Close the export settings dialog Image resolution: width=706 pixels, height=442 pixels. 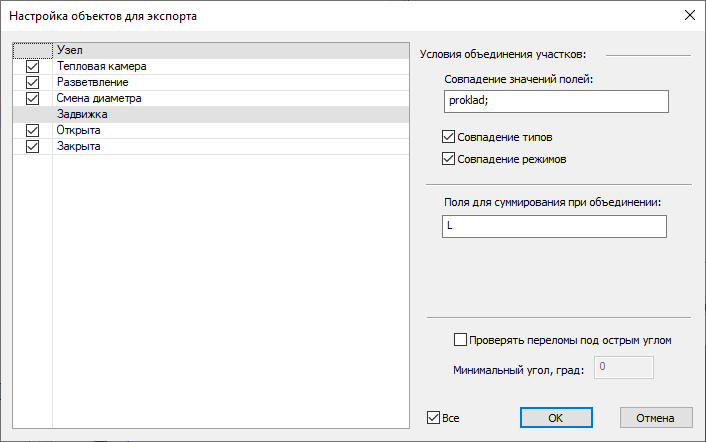[x=689, y=15]
